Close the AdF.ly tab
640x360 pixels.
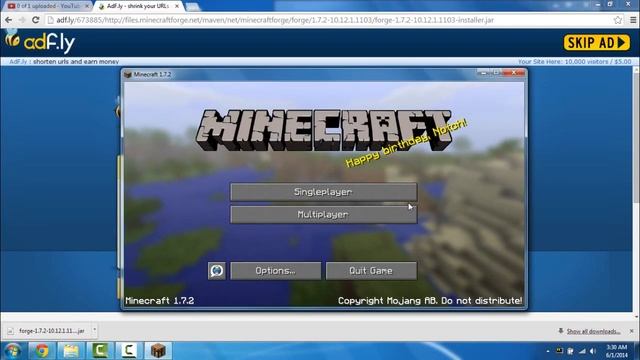click(x=177, y=6)
